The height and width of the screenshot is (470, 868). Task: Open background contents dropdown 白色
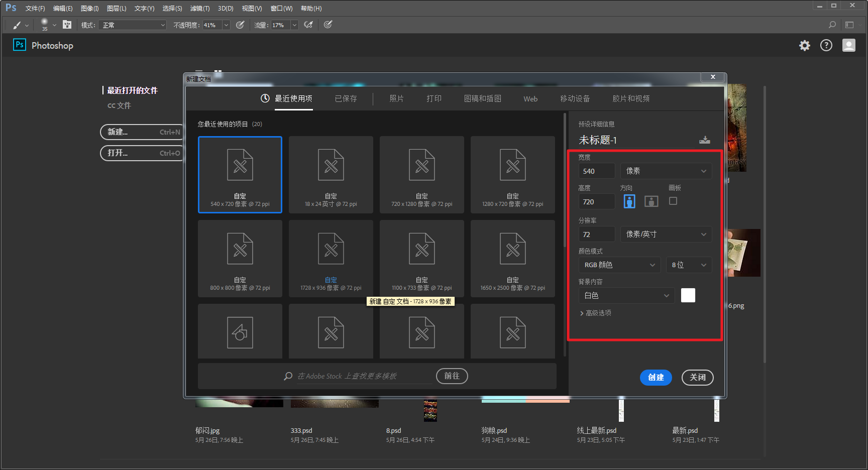point(626,296)
